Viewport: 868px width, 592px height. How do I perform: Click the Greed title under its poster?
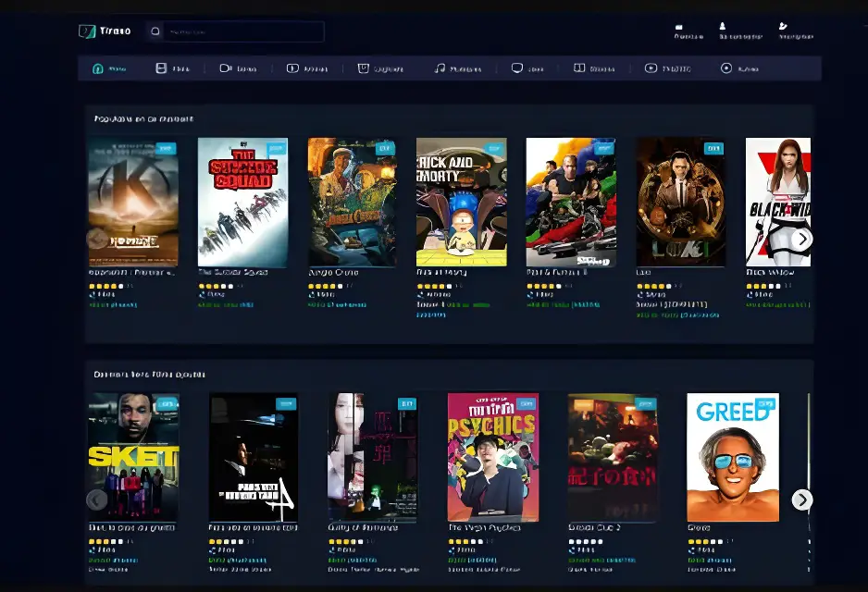pyautogui.click(x=699, y=528)
